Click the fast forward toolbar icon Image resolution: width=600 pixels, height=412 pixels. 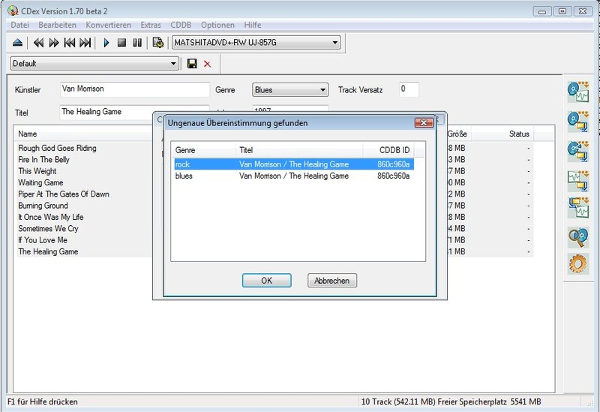tap(54, 42)
